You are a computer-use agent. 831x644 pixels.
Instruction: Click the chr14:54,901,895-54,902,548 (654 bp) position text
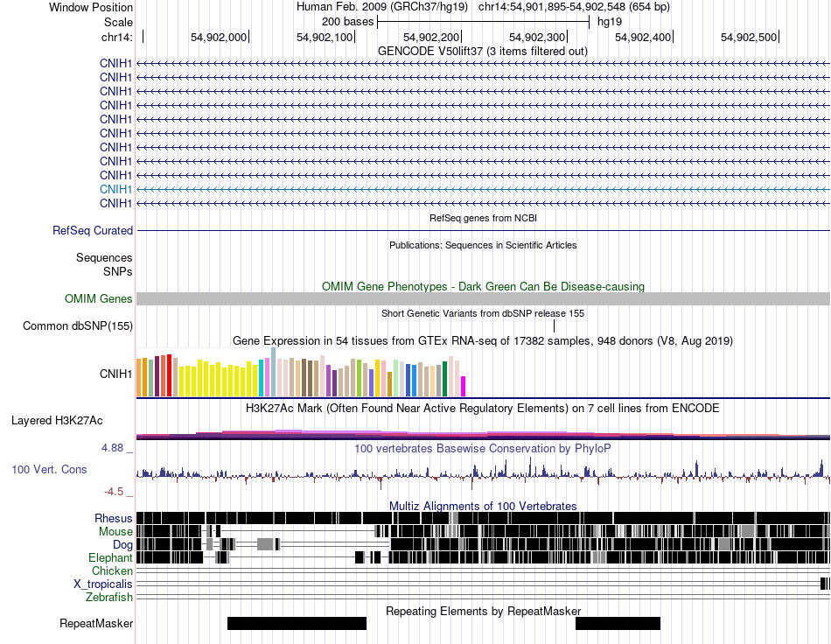[574, 7]
